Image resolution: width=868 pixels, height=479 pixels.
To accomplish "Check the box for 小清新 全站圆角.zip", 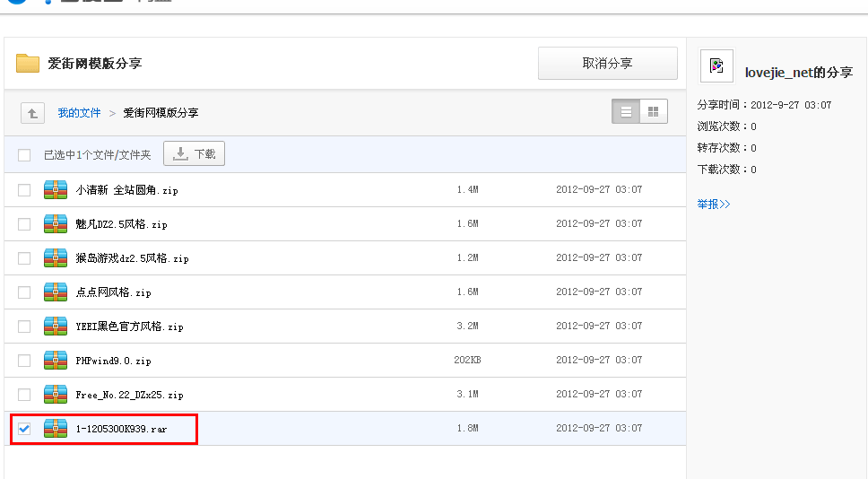I will [x=24, y=190].
